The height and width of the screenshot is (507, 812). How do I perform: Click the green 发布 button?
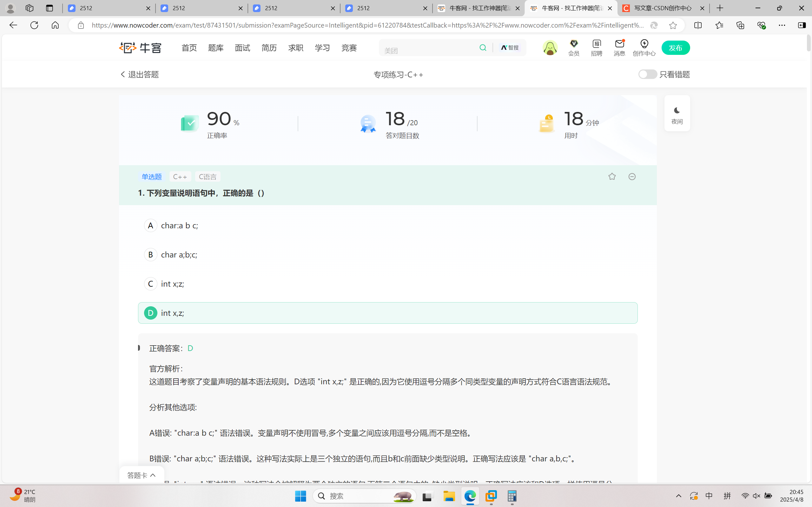click(x=676, y=48)
